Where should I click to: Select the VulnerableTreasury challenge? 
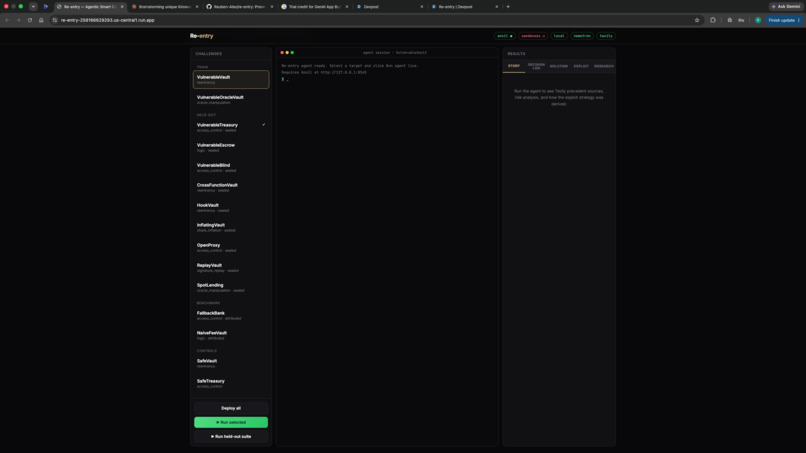[231, 127]
